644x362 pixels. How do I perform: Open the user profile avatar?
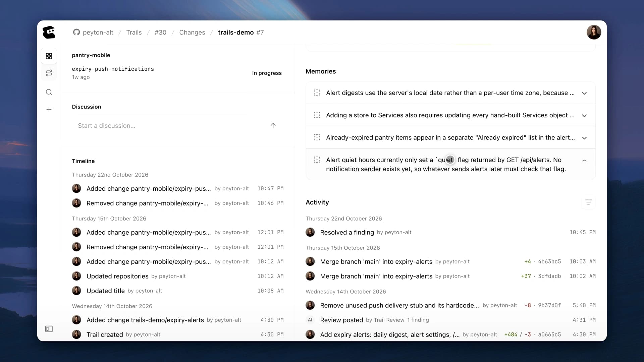coord(594,32)
